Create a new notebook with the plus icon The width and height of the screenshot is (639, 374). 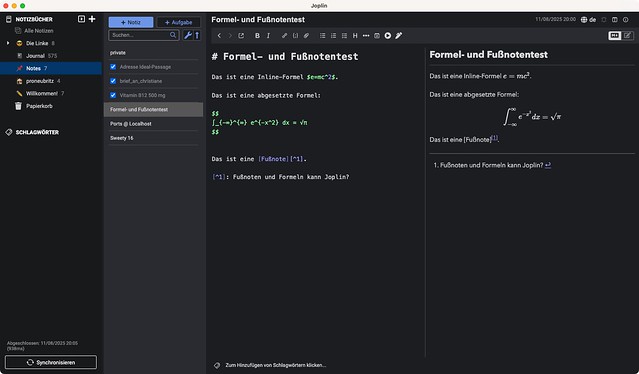92,19
